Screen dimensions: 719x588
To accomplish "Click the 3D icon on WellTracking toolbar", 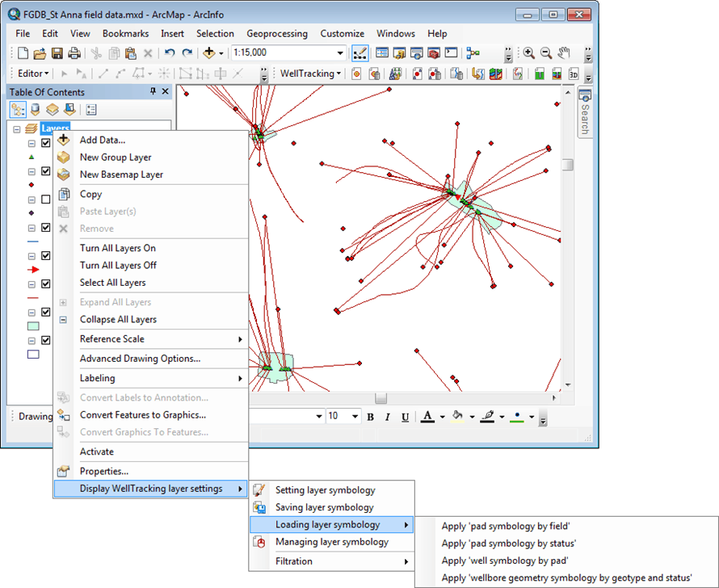I will pyautogui.click(x=574, y=73).
